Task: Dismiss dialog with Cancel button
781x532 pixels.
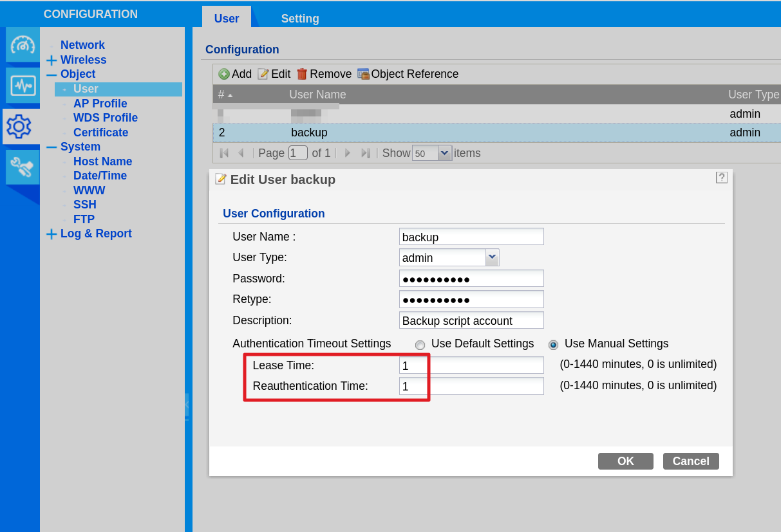Action: pyautogui.click(x=691, y=461)
